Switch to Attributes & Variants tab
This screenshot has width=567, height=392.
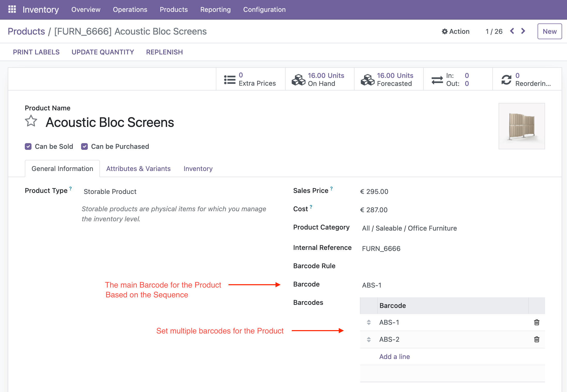pyautogui.click(x=138, y=169)
